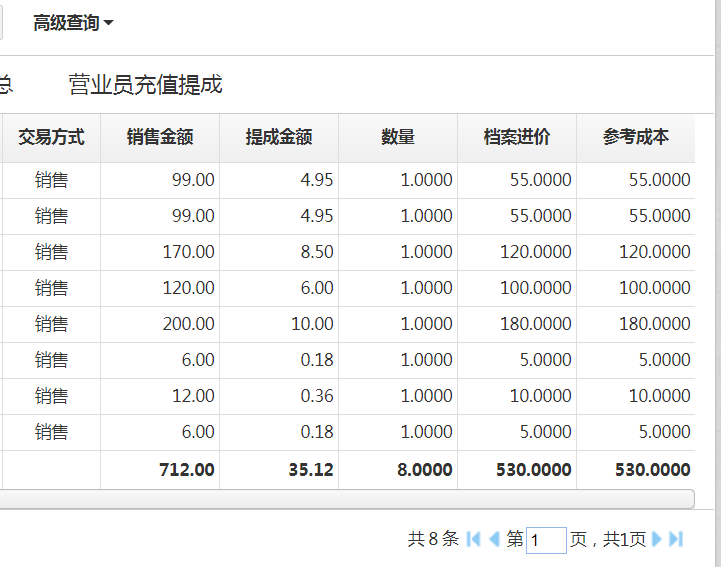Sort by the 档案进价 column header

[x=517, y=138]
